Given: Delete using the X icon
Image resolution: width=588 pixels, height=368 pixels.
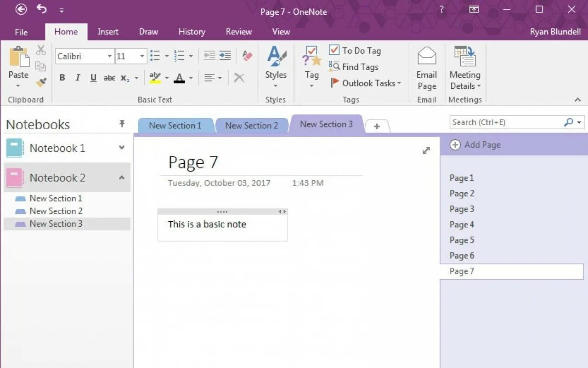Looking at the screenshot, I should pyautogui.click(x=239, y=78).
